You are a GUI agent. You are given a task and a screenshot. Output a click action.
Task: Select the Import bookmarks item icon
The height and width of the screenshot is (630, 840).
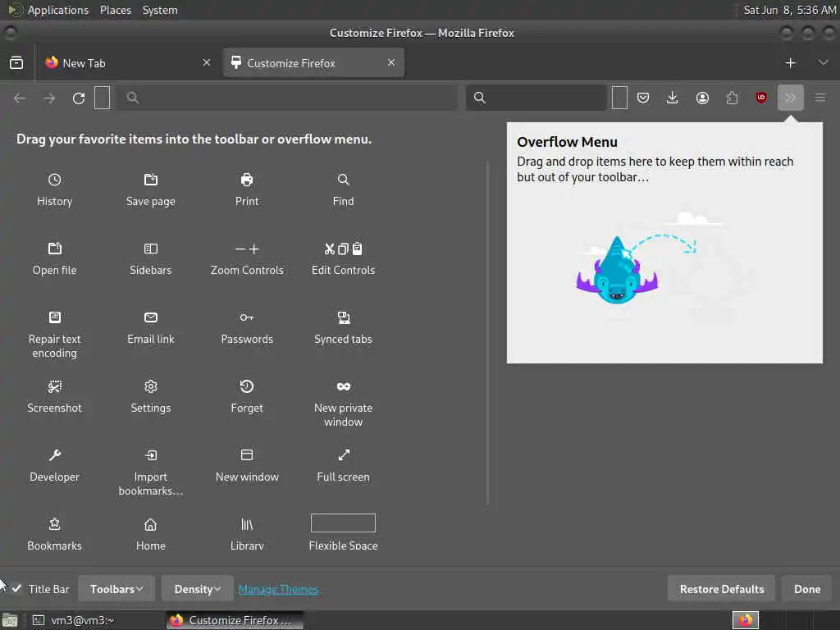[x=151, y=455]
